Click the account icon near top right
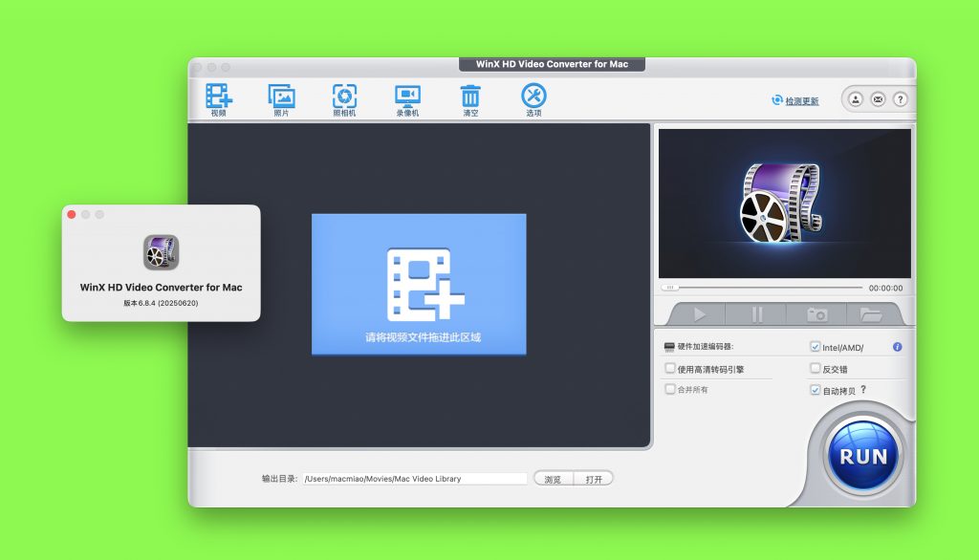979x560 pixels. (x=856, y=98)
